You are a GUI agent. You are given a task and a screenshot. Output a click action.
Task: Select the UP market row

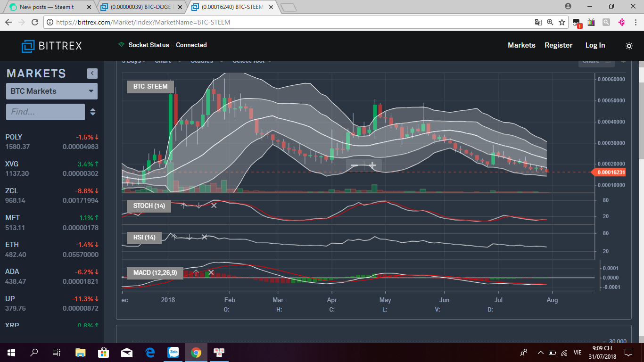pyautogui.click(x=52, y=303)
